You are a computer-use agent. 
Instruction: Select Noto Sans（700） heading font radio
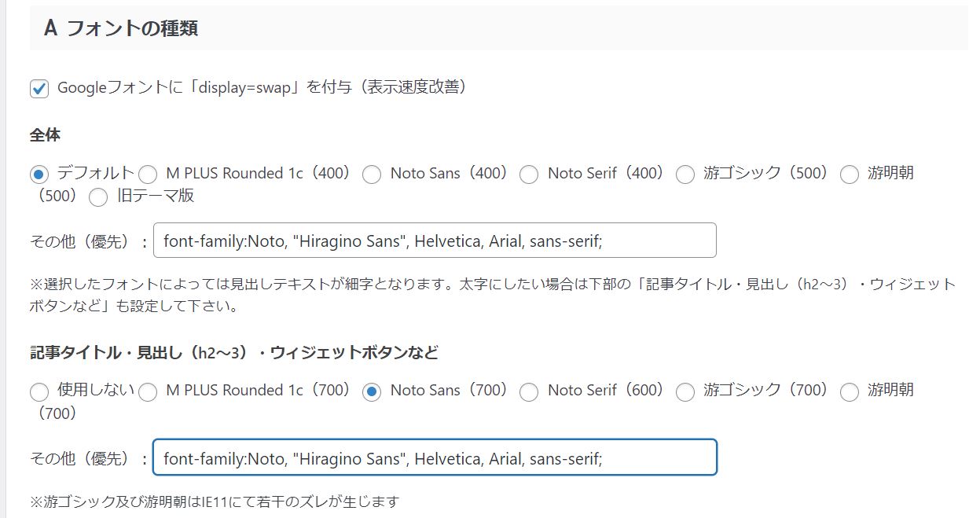tap(372, 391)
